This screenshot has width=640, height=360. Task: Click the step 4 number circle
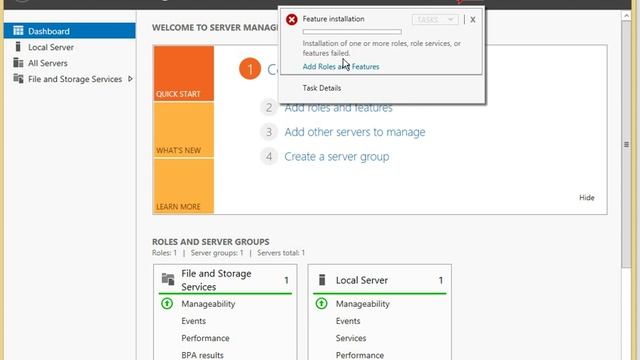pyautogui.click(x=269, y=156)
